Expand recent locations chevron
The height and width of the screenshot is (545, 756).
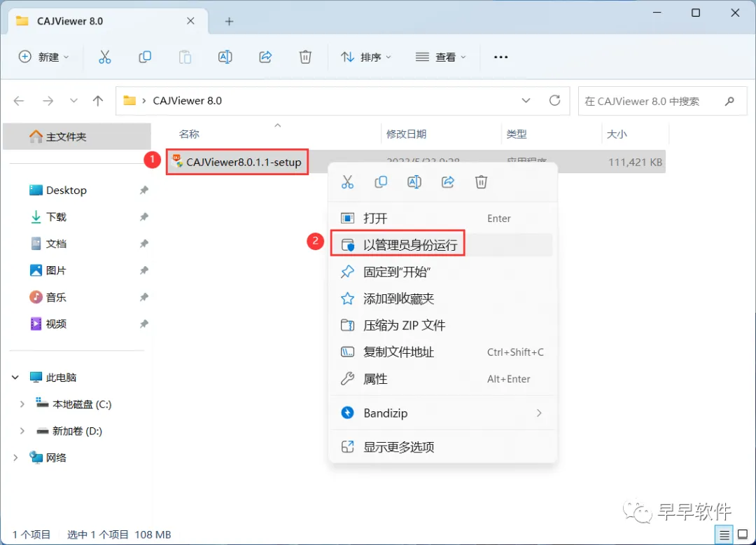pyautogui.click(x=73, y=101)
